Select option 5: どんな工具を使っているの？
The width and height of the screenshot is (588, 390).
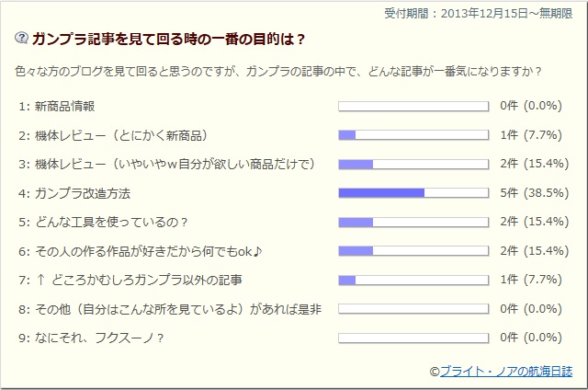(x=103, y=223)
